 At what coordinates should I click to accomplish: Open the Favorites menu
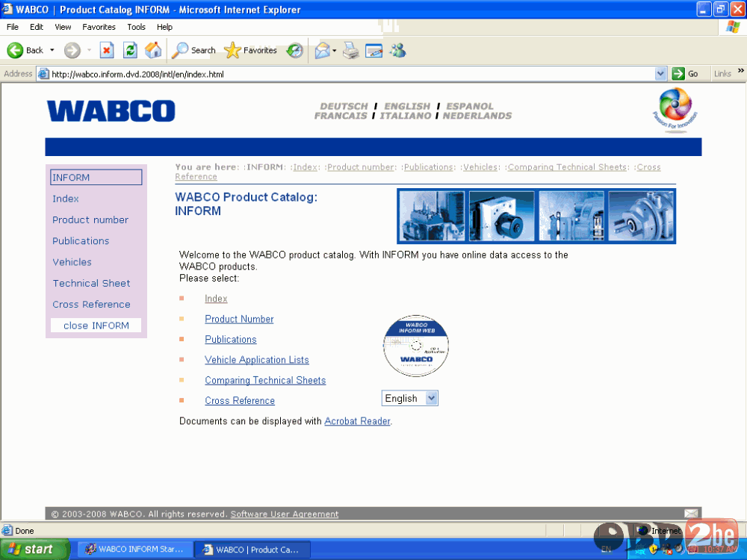pyautogui.click(x=99, y=27)
